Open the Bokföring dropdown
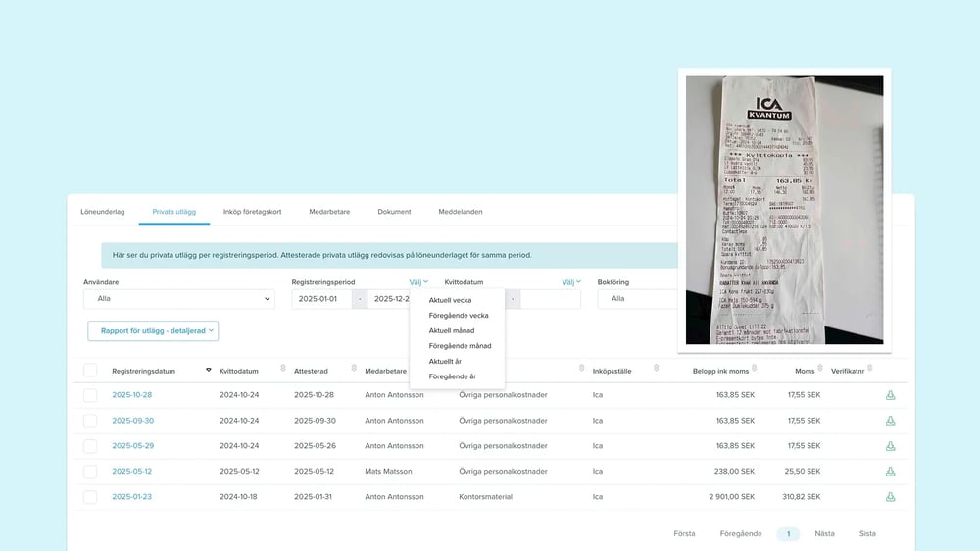 tap(638, 299)
